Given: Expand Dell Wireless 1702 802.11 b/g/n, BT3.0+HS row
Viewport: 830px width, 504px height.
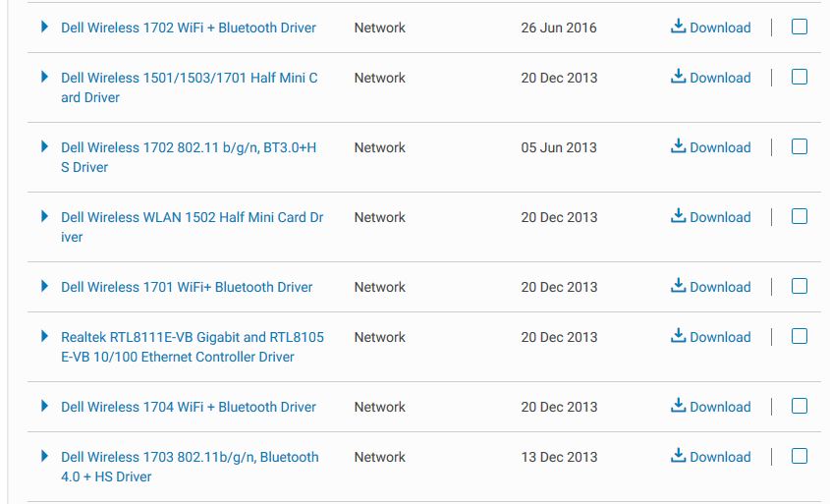Looking at the screenshot, I should click(44, 146).
